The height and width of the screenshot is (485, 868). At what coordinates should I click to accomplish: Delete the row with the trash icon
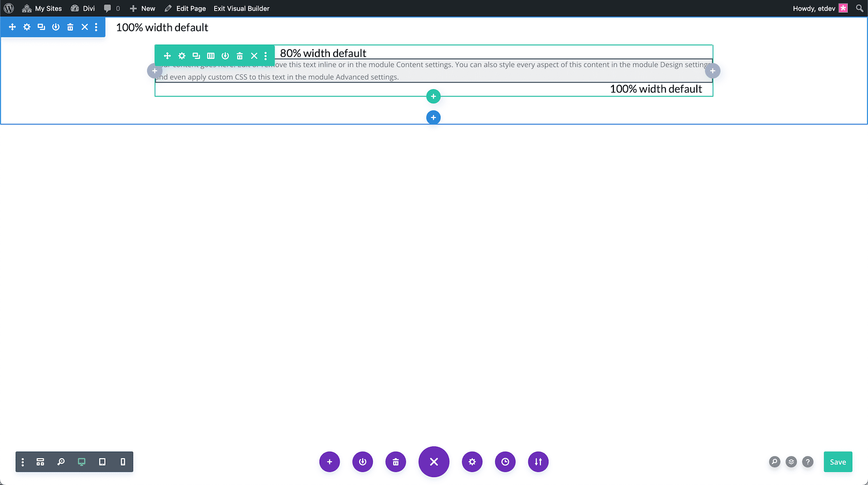pyautogui.click(x=240, y=55)
